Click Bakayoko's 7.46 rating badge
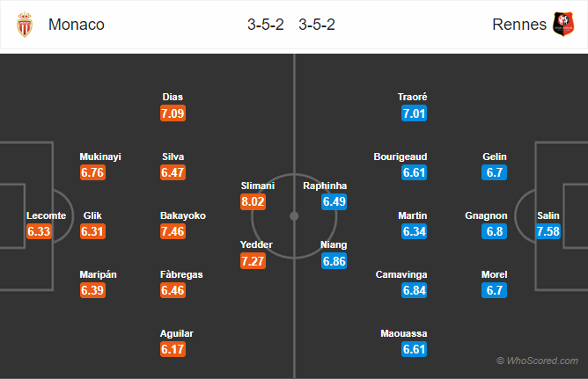This screenshot has width=588, height=379. pyautogui.click(x=173, y=232)
